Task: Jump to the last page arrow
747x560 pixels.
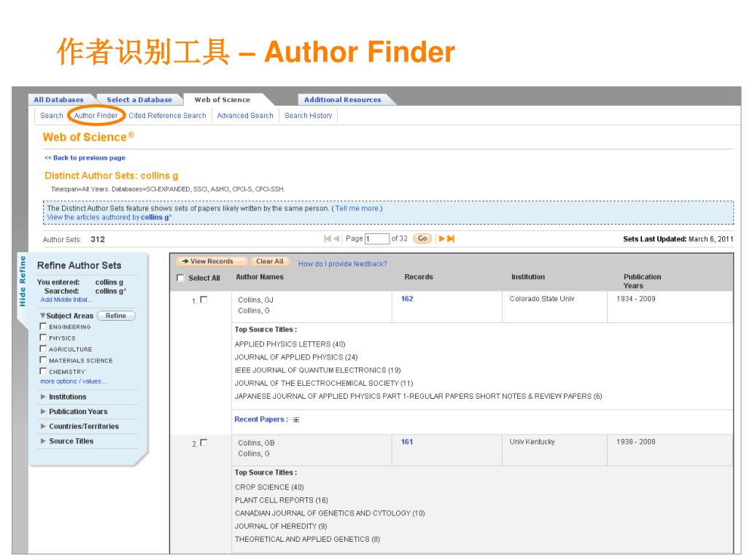Action: [451, 238]
